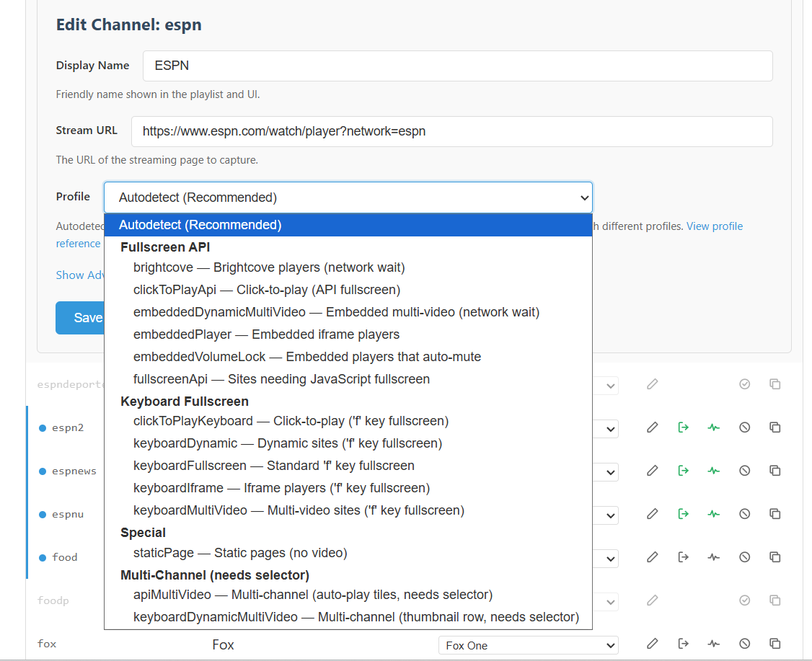Edit the food channel pencil icon
This screenshot has height=661, width=812.
pyautogui.click(x=653, y=557)
